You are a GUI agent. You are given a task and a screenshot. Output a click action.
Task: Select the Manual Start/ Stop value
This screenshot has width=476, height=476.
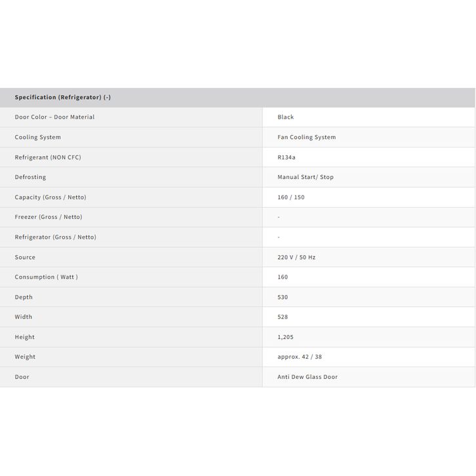pos(306,177)
